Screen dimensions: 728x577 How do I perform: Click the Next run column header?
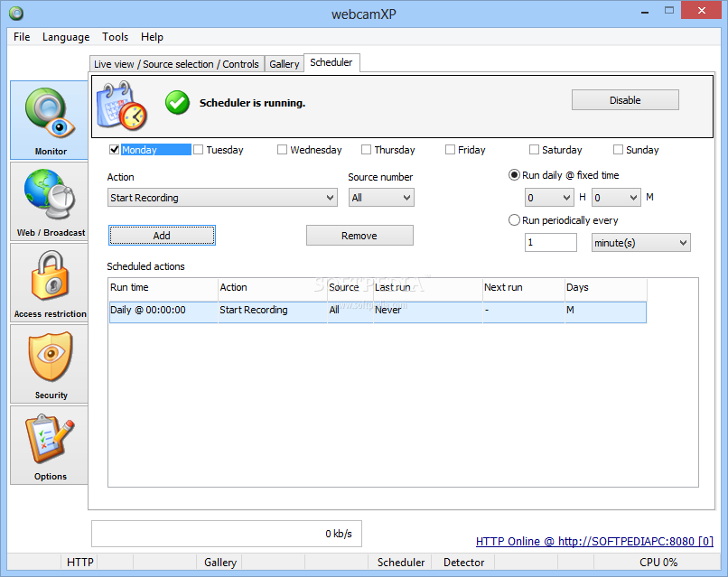[x=524, y=287]
